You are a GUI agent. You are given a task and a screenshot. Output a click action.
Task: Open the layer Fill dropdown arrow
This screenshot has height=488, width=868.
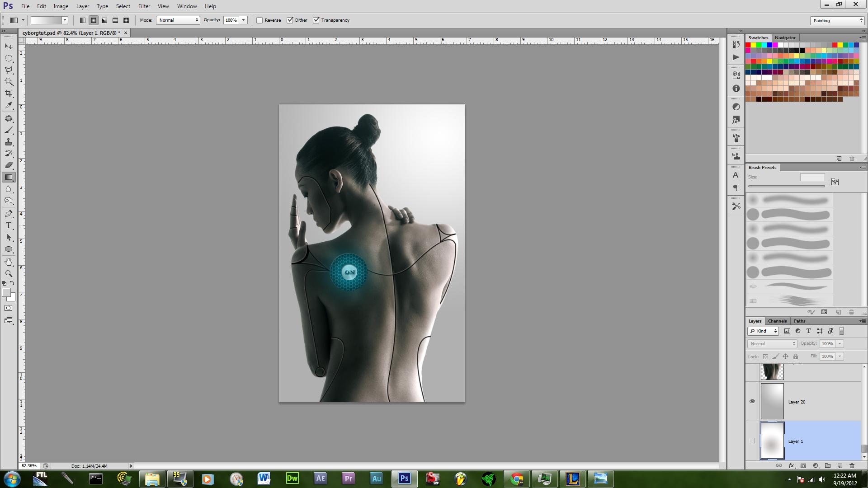point(840,357)
